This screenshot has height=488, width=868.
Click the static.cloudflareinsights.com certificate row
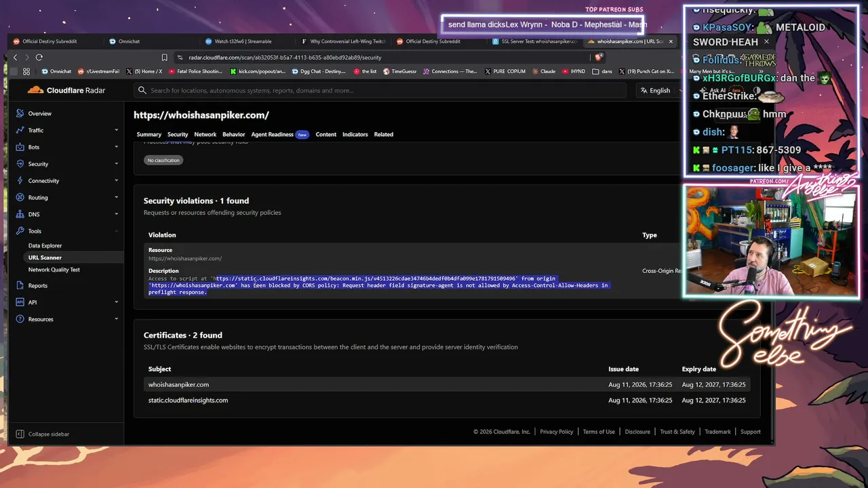coord(447,400)
